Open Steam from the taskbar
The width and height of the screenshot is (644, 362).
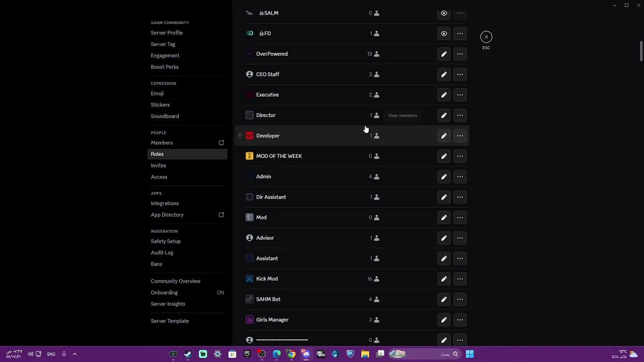coord(188,354)
